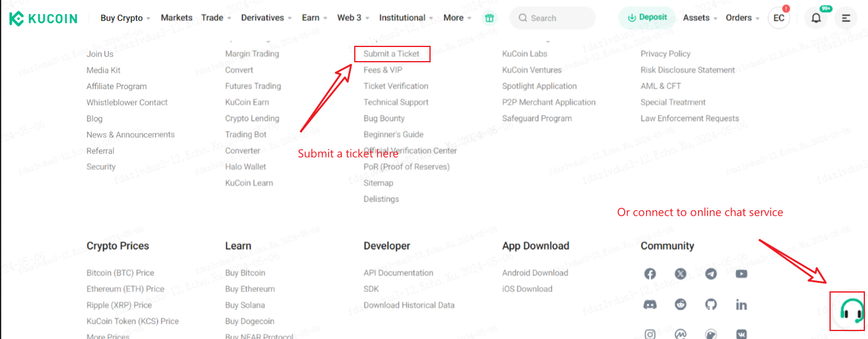This screenshot has height=339, width=868.
Task: Open the Margin Trading link
Action: coord(252,54)
